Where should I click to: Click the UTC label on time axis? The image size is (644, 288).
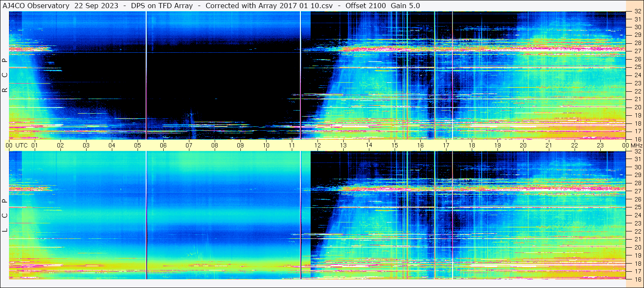click(x=21, y=145)
